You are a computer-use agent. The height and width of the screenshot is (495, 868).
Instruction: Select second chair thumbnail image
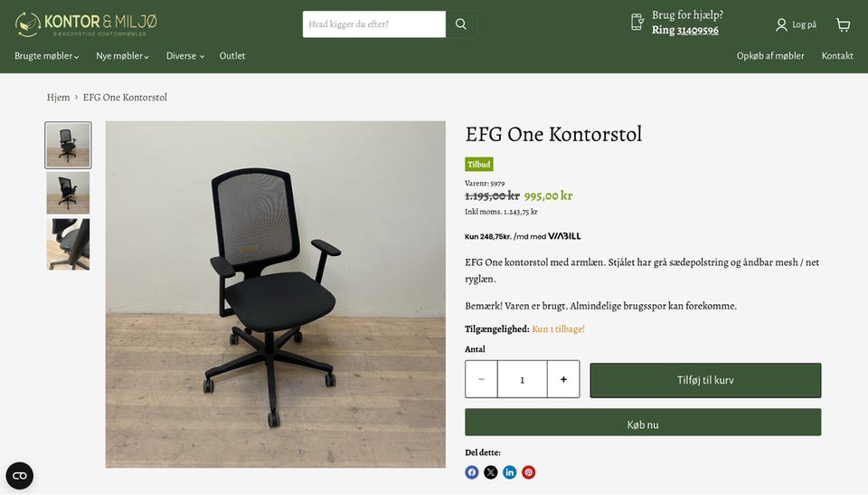(68, 193)
